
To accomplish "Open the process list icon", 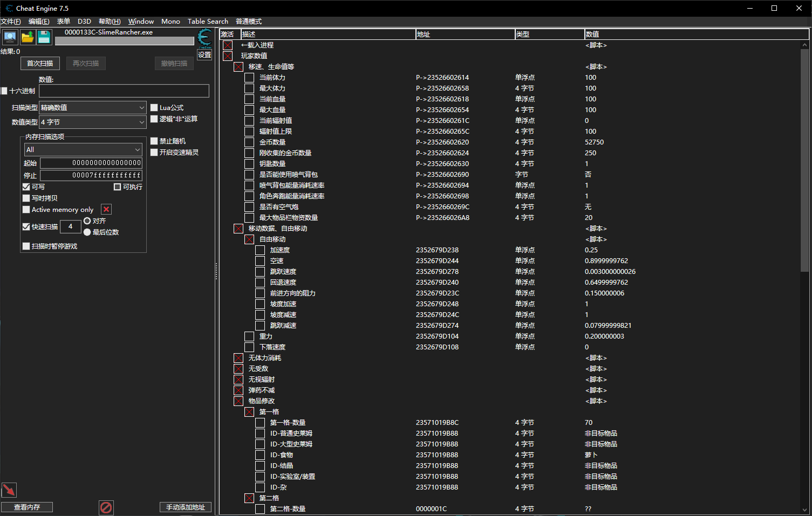I will pos(10,37).
